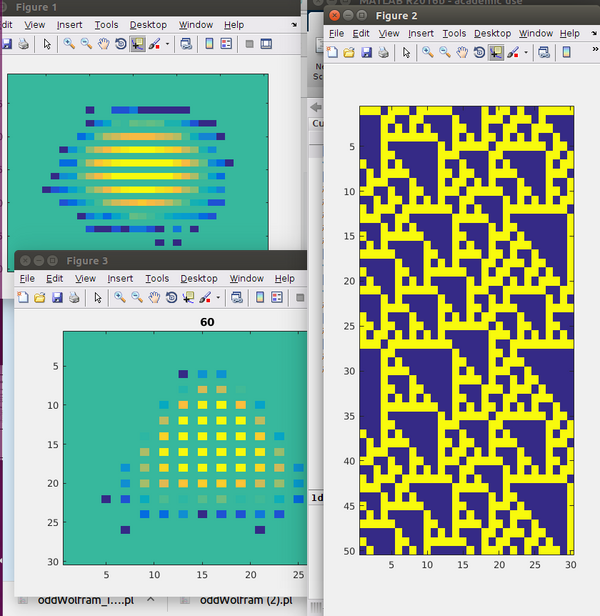Activate Zoom In tool in Figure 1

click(69, 44)
